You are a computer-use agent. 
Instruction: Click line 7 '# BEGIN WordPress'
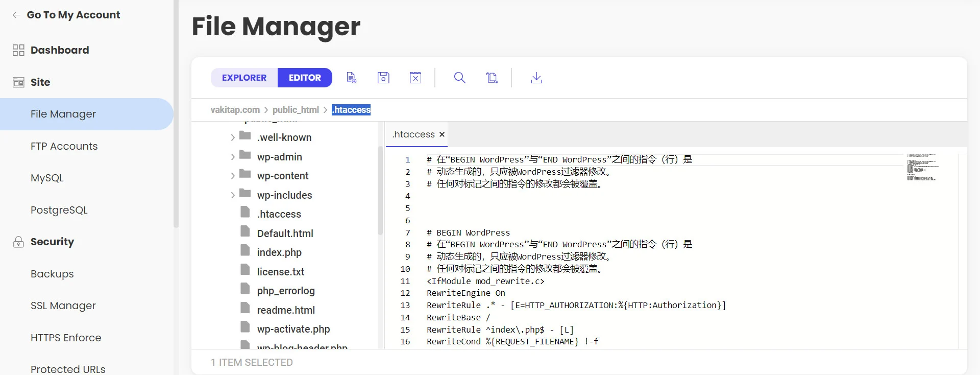[468, 232]
